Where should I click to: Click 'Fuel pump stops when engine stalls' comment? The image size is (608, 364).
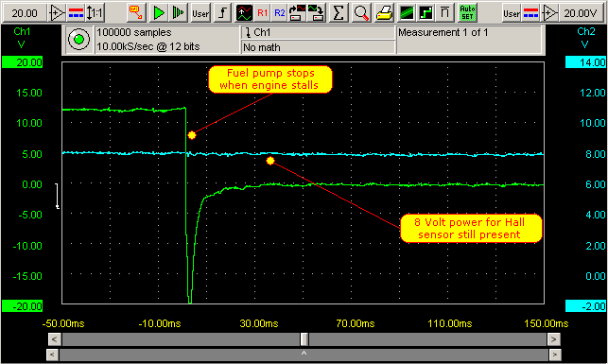click(270, 79)
